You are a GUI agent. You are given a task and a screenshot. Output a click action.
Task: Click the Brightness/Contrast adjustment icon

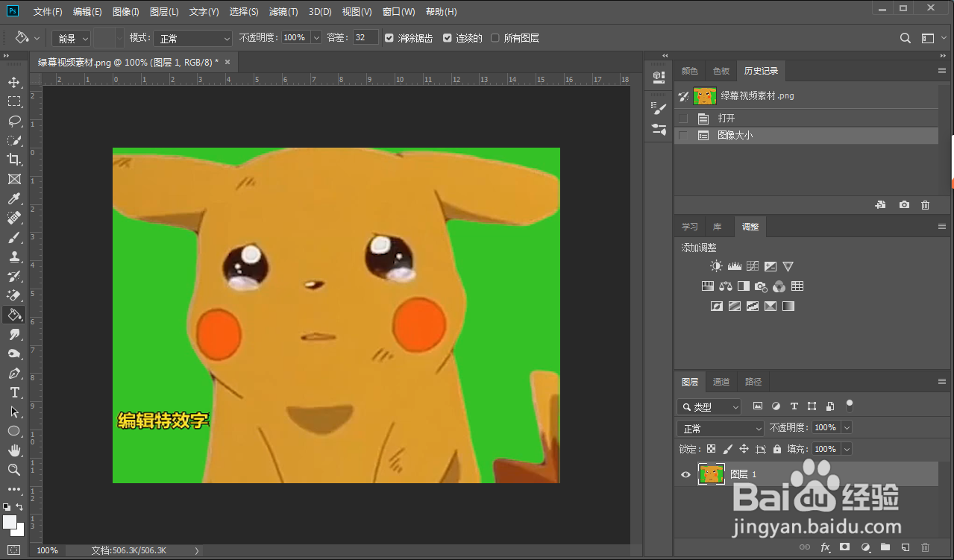[716, 266]
